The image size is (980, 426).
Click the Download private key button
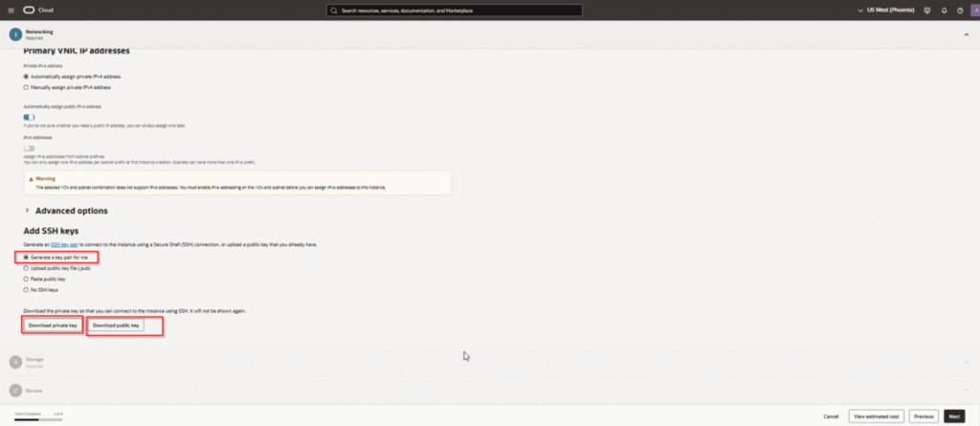[x=53, y=325]
